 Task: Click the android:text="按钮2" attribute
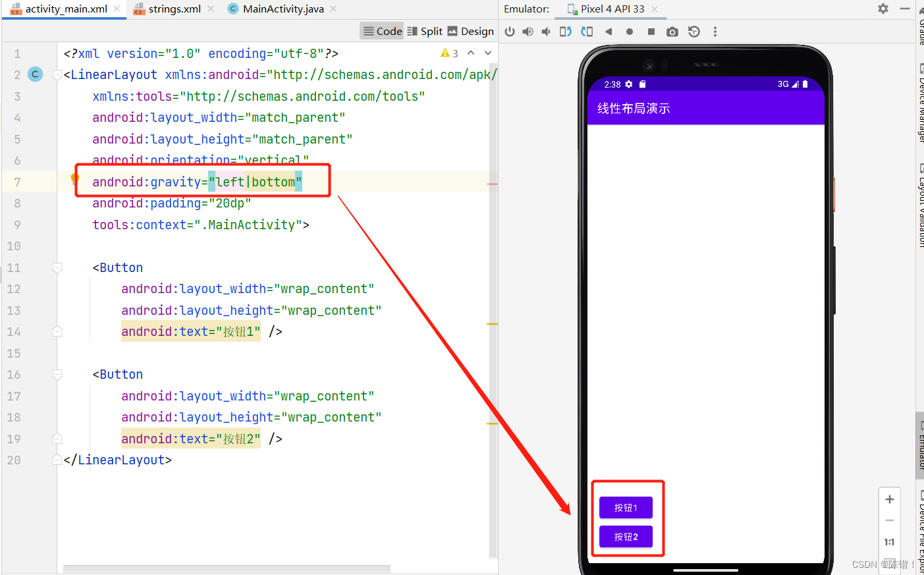pos(191,439)
